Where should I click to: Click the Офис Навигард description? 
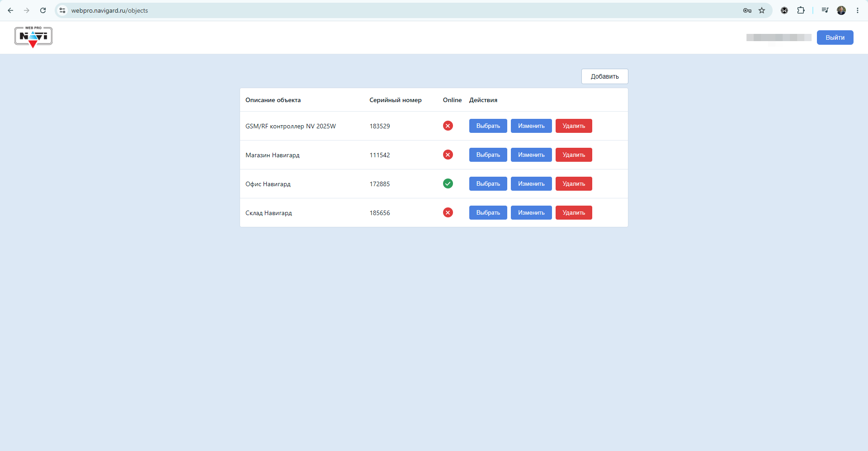tap(268, 184)
